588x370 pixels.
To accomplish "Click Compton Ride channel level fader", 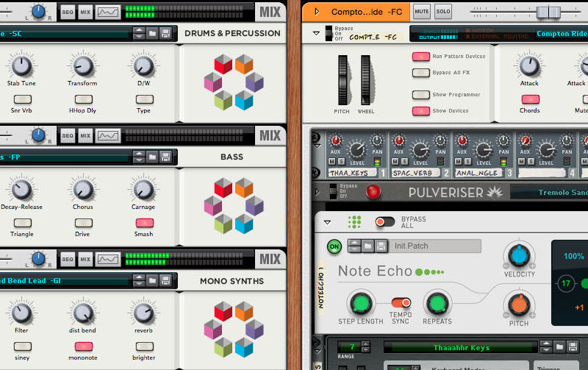I will (x=548, y=12).
